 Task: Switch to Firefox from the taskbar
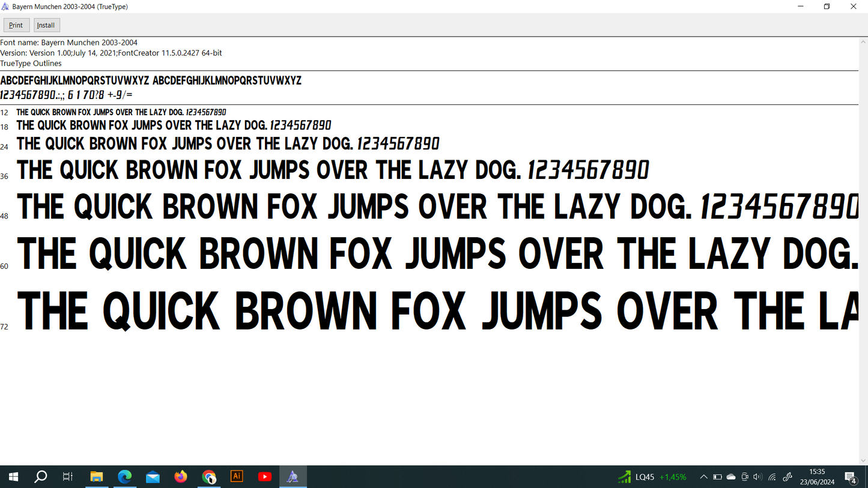click(x=181, y=477)
